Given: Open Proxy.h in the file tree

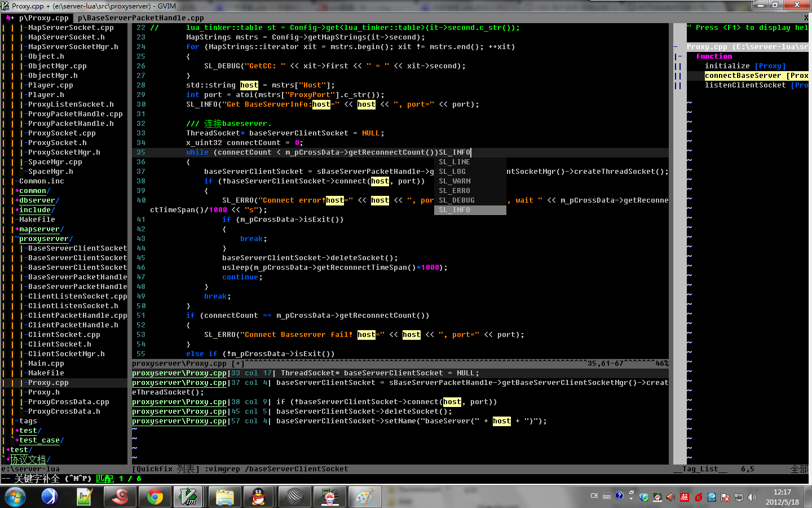Looking at the screenshot, I should coord(44,392).
